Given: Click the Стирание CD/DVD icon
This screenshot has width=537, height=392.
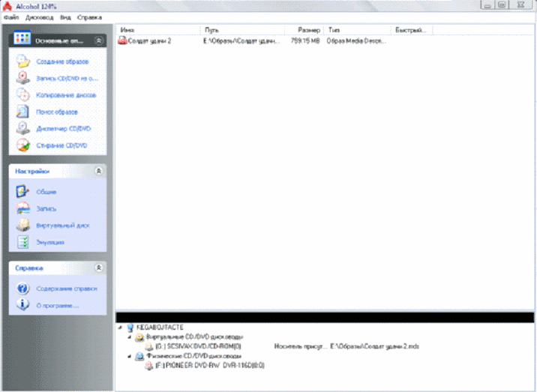Looking at the screenshot, I should pos(23,145).
